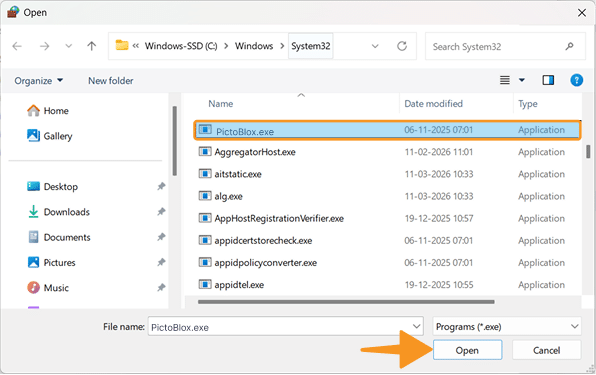Go back with the left arrow icon

pyautogui.click(x=17, y=46)
